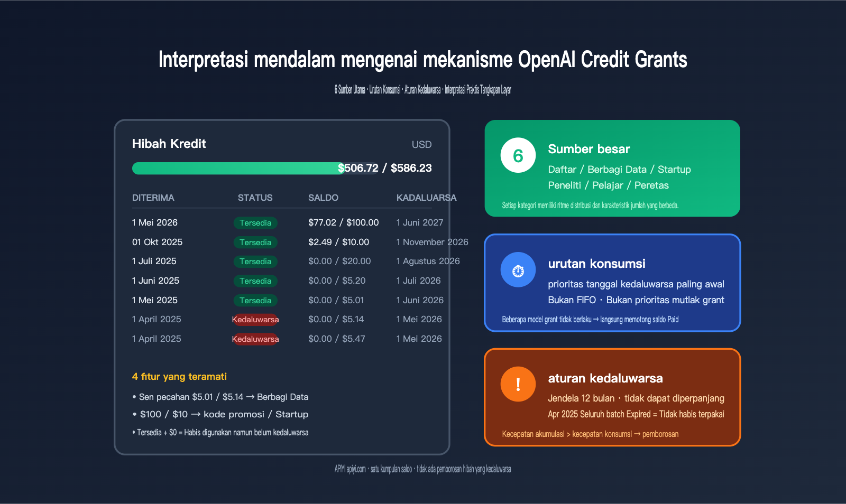Click the date 1 Mei 2026
This screenshot has height=504, width=846.
click(x=155, y=222)
